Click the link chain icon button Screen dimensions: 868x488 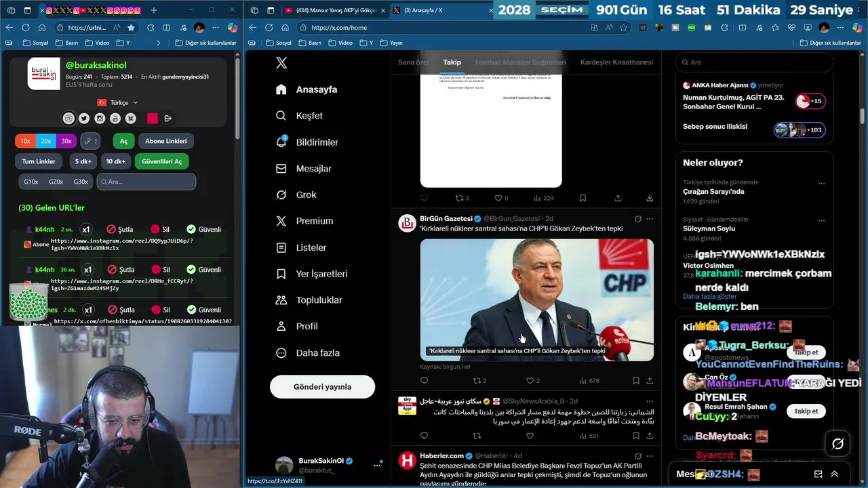click(x=90, y=141)
